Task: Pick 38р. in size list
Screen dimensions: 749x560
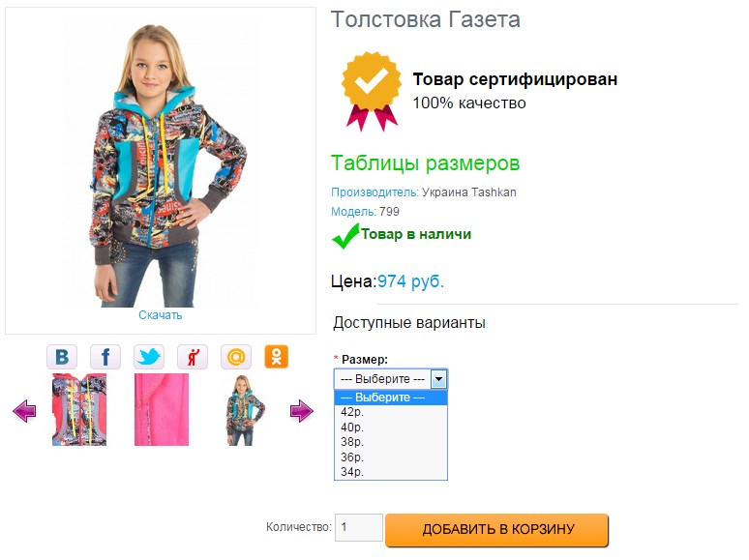Action: (x=351, y=442)
